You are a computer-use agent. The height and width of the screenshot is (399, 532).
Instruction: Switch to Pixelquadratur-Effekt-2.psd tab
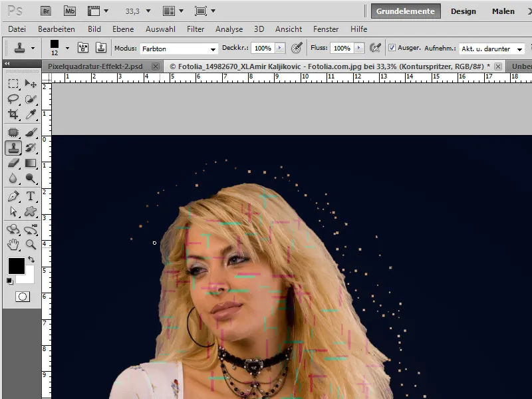[95, 66]
